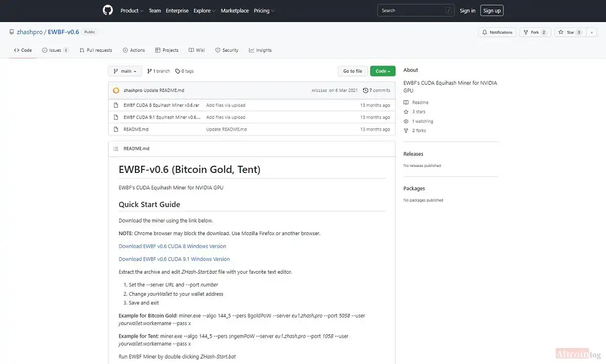Screen dimensions: 606x364
Task: Fork the repository with Fork button
Action: coord(535,32)
